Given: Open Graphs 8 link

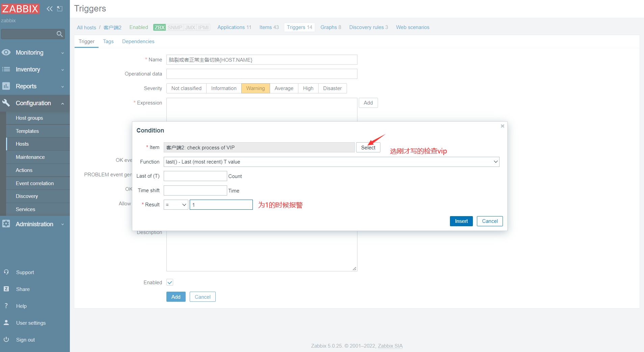Looking at the screenshot, I should point(331,27).
